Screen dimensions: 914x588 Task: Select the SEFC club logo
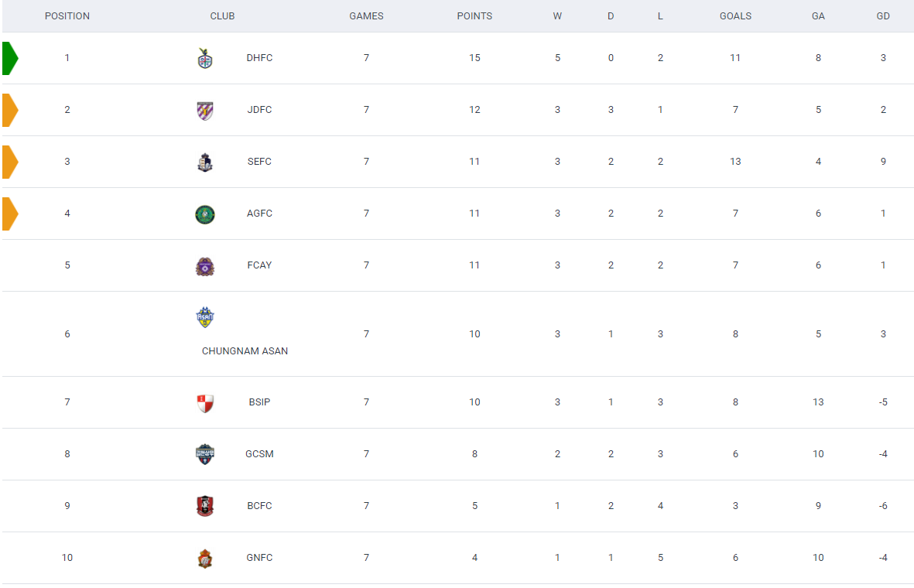pos(204,162)
